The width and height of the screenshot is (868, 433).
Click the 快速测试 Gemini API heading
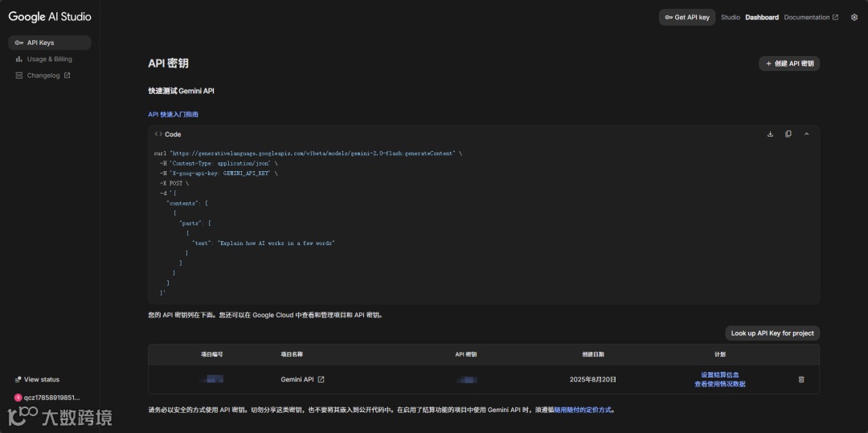click(181, 91)
